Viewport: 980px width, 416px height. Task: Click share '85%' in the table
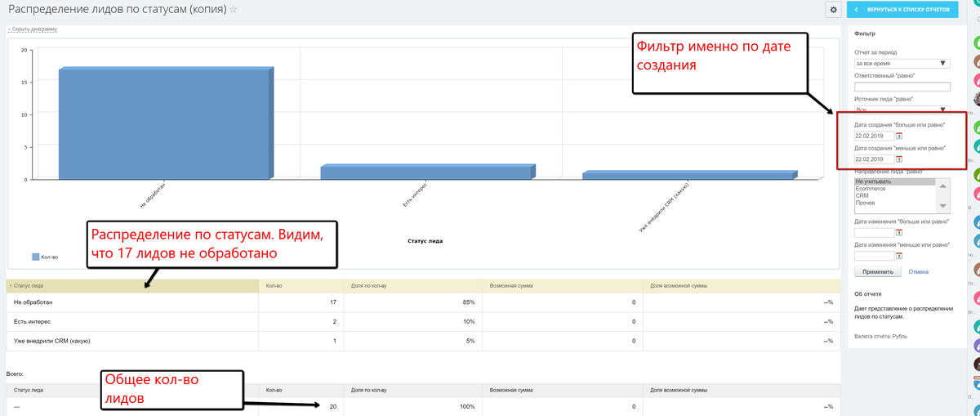[469, 302]
